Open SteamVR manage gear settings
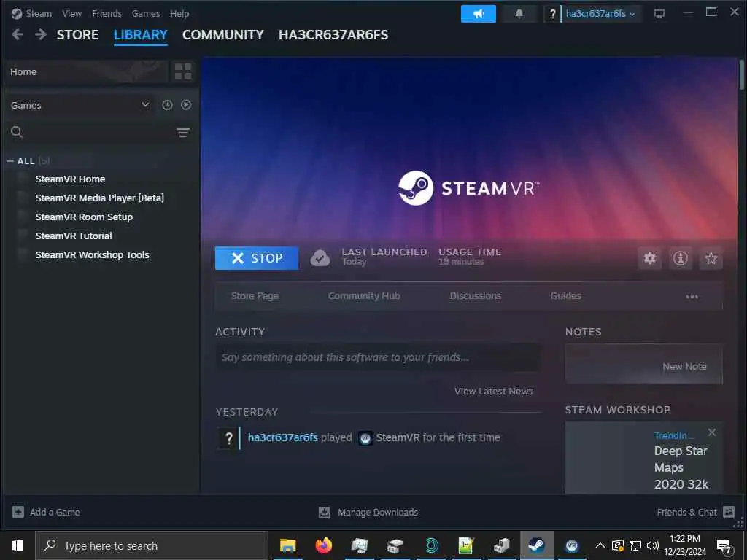This screenshot has height=560, width=747. point(650,258)
